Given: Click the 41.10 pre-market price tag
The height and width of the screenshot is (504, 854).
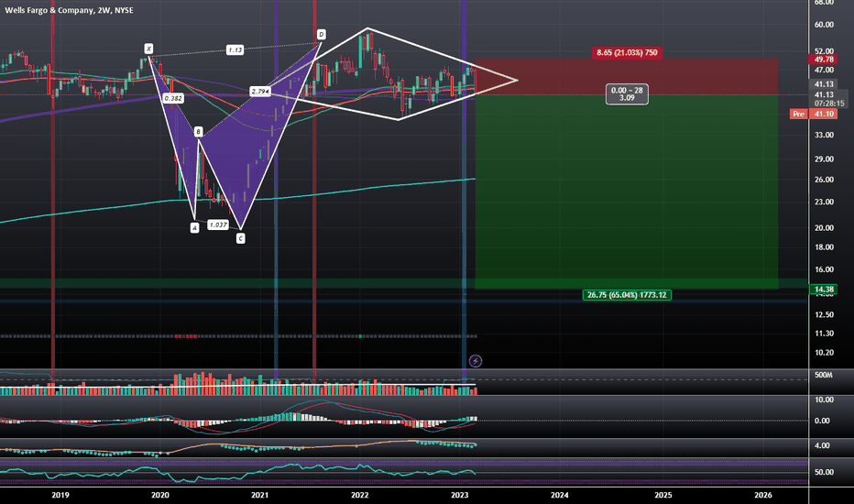Looking at the screenshot, I should tap(824, 114).
